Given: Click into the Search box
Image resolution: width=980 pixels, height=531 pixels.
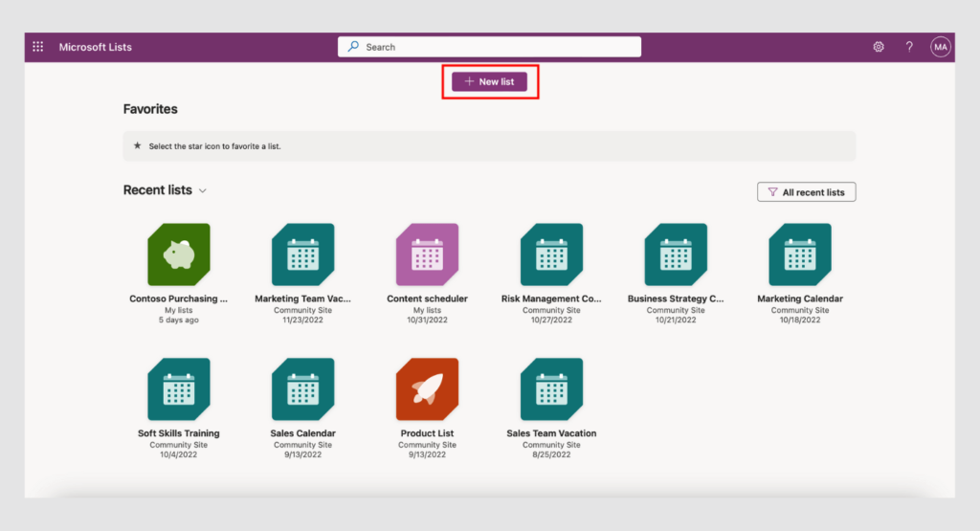Looking at the screenshot, I should coord(489,47).
